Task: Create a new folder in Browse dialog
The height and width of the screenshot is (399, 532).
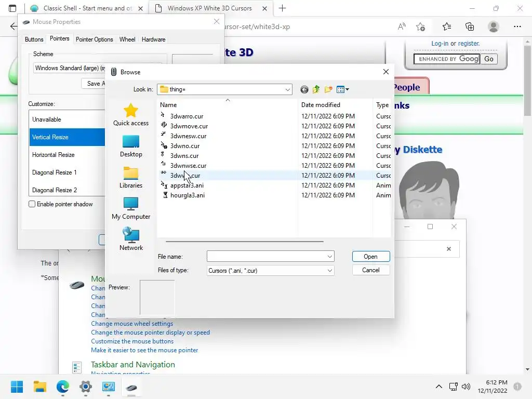Action: pyautogui.click(x=328, y=89)
